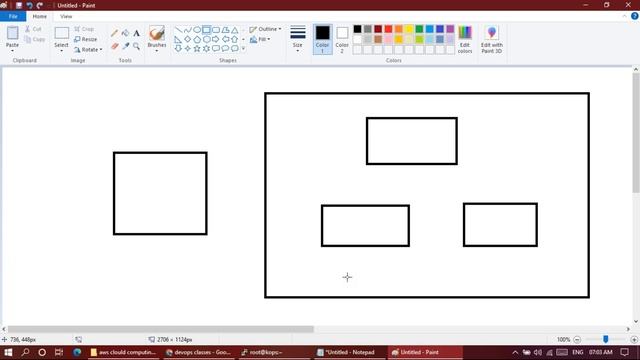Image resolution: width=640 pixels, height=360 pixels.
Task: Click the Paste button
Action: (x=12, y=37)
